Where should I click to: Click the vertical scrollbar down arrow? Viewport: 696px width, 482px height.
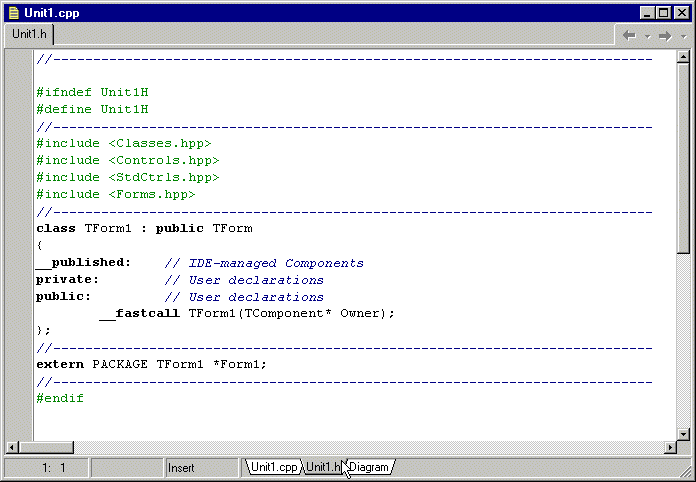tap(684, 431)
